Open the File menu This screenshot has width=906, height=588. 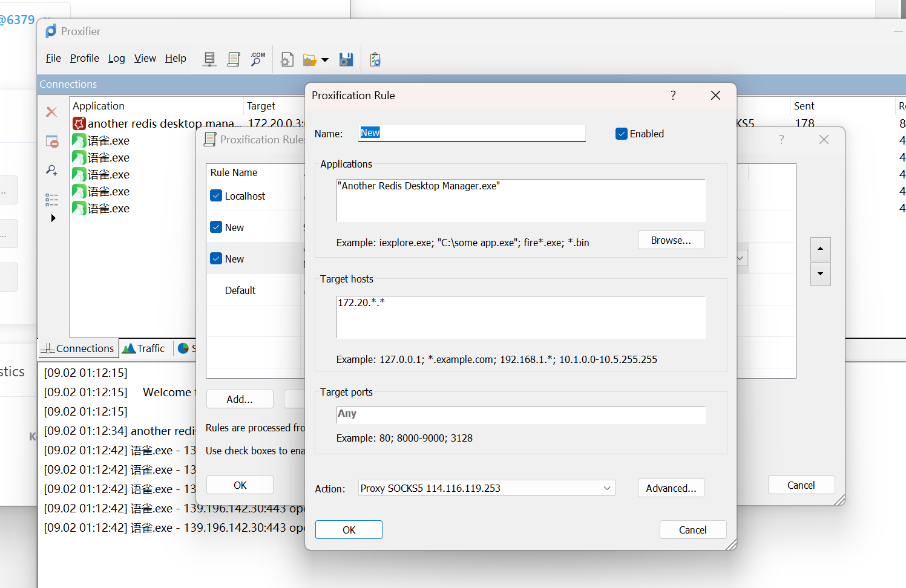pyautogui.click(x=53, y=58)
